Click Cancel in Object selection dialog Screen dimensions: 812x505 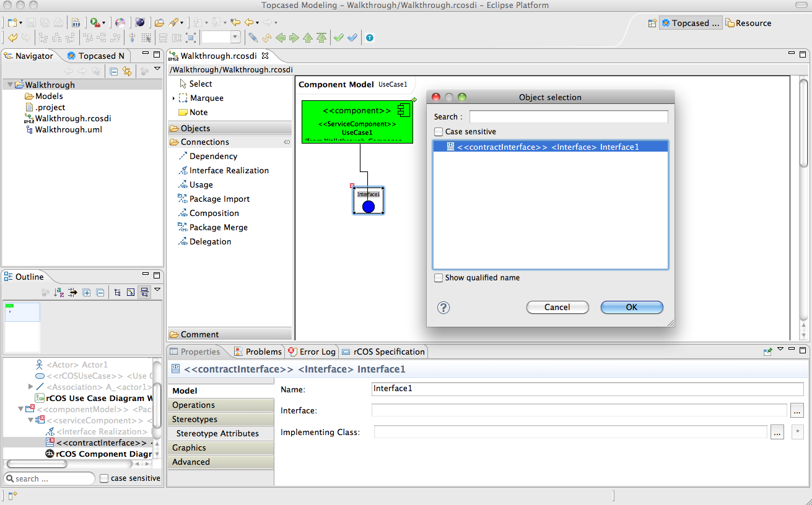tap(557, 307)
